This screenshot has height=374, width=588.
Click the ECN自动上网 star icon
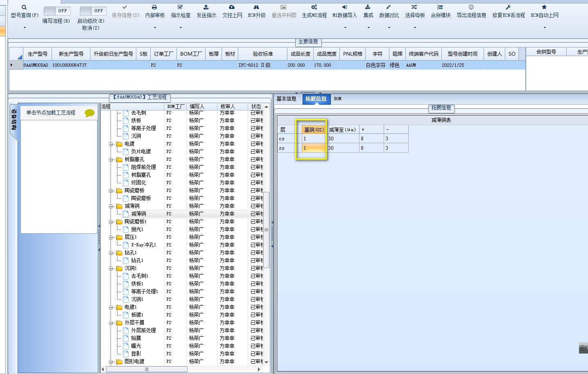click(x=544, y=7)
